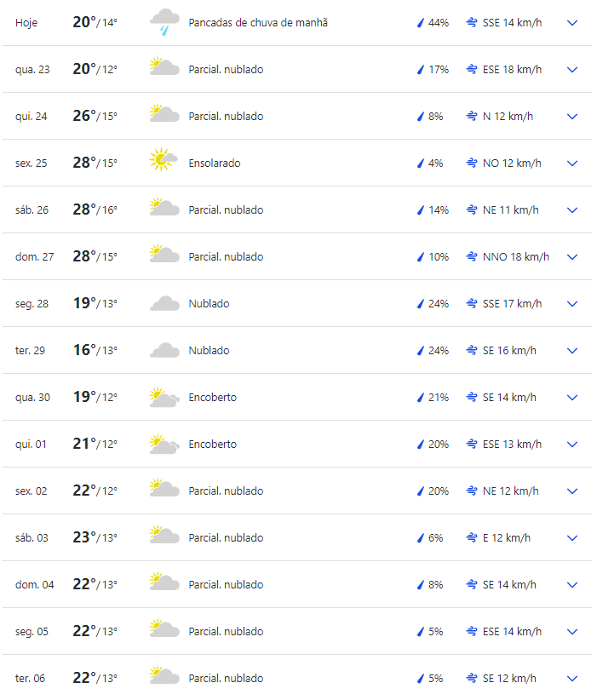Screen dimensions: 597x700
Task: Expand the qua. 23 forecast chevron
Action: [572, 70]
